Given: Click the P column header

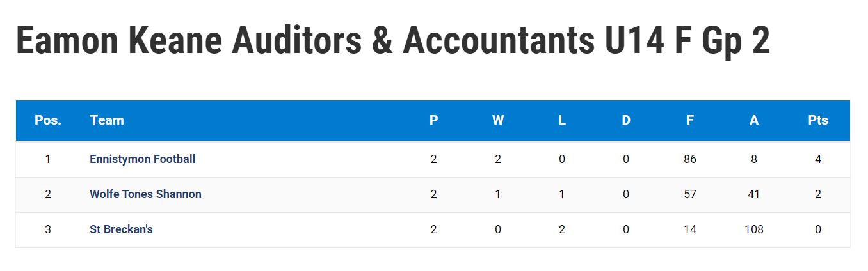Looking at the screenshot, I should pos(434,120).
